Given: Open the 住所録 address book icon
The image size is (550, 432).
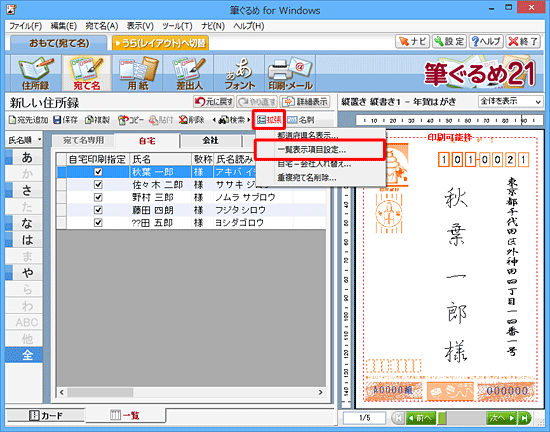Looking at the screenshot, I should point(35,73).
